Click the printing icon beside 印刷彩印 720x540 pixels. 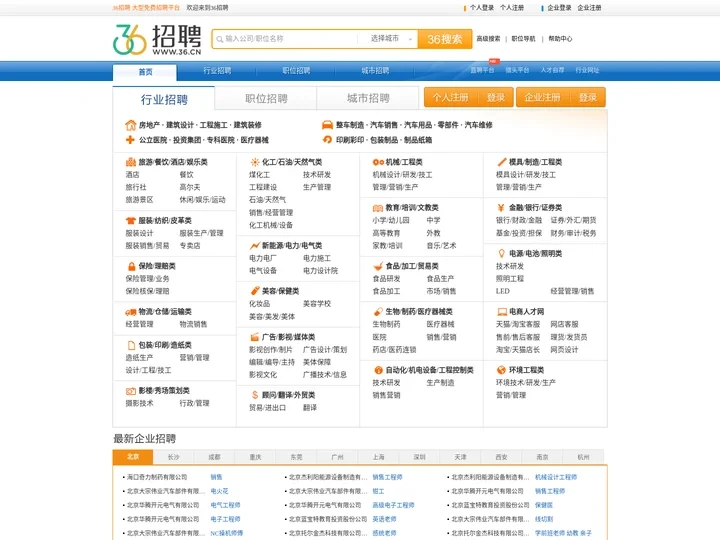[x=327, y=140]
